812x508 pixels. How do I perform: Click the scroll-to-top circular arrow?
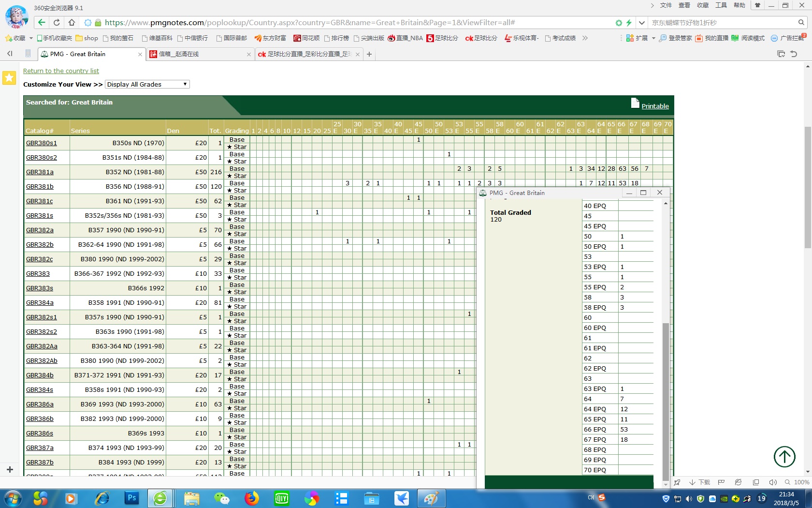coord(784,456)
